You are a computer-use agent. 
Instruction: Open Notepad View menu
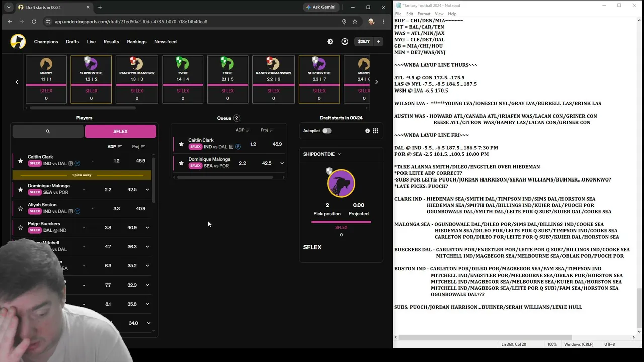439,14
